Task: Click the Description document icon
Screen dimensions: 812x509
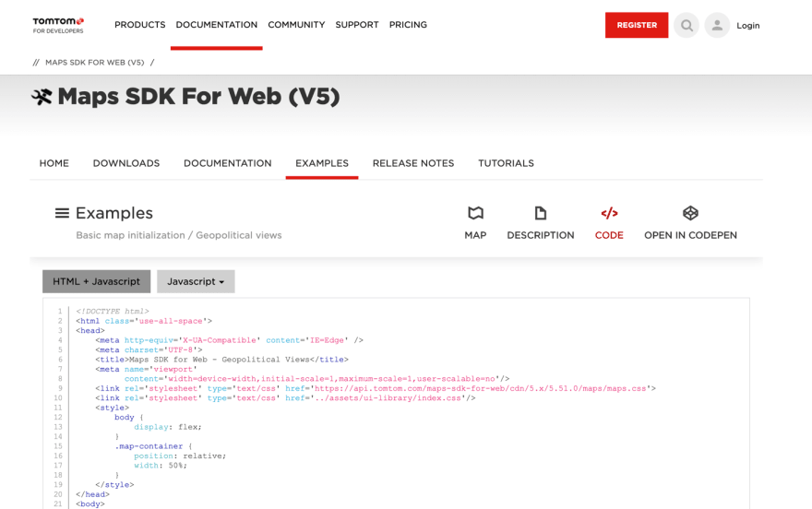Action: tap(540, 213)
